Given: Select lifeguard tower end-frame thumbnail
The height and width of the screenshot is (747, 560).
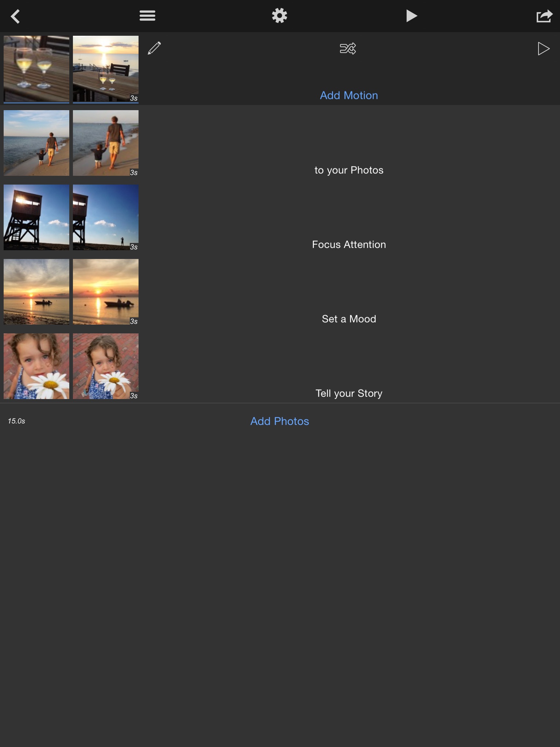Looking at the screenshot, I should [106, 217].
